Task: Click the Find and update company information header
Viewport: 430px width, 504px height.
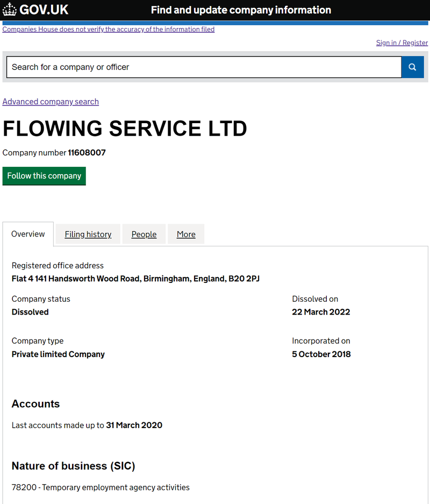Action: pyautogui.click(x=241, y=10)
